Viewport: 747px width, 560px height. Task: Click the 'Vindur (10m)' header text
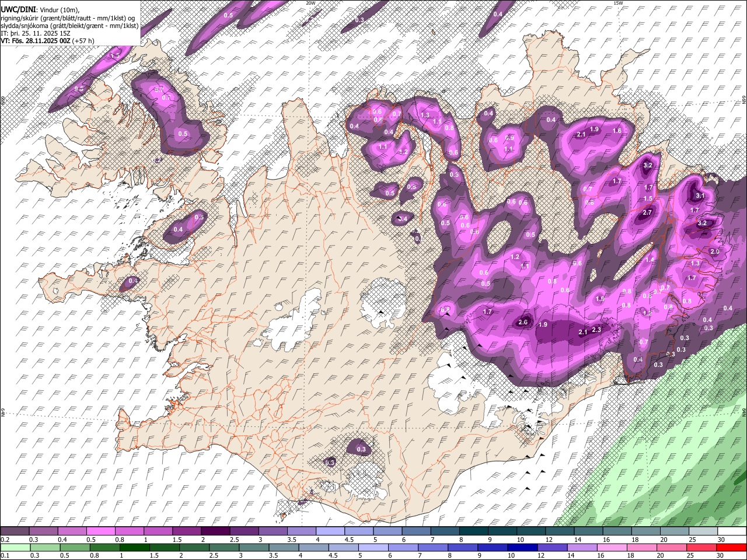click(59, 10)
